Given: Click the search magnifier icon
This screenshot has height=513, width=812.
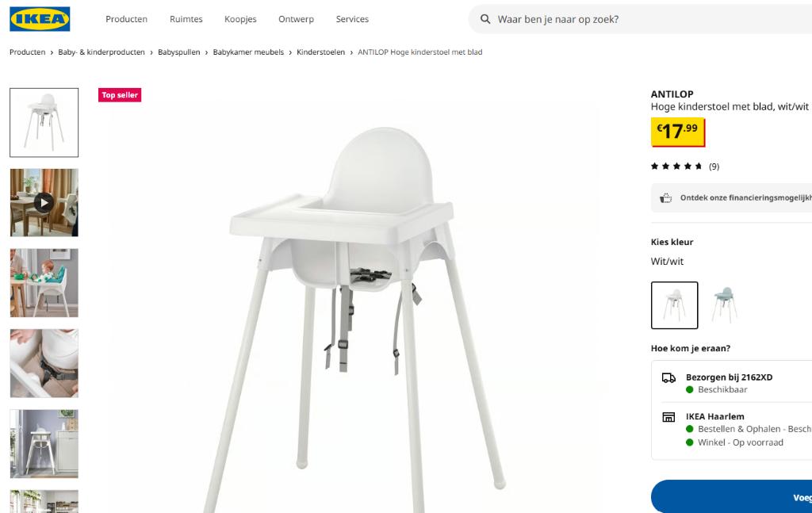Looking at the screenshot, I should coord(485,19).
